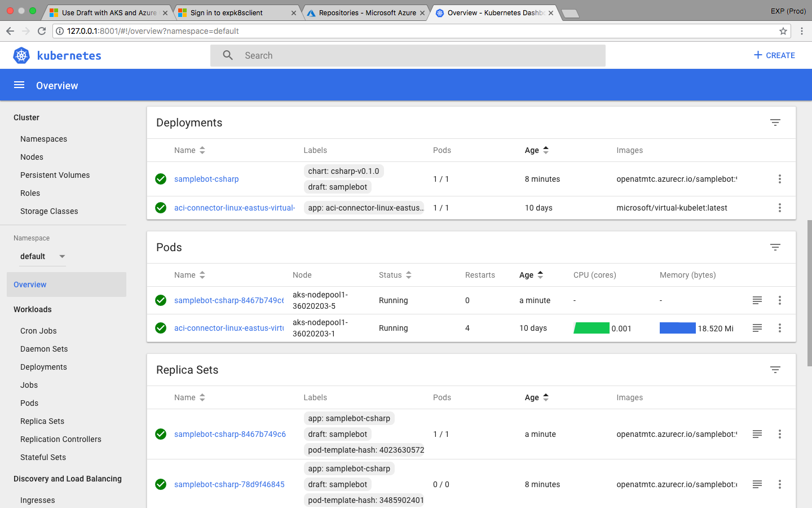This screenshot has height=508, width=812.
Task: Reload the page
Action: click(x=42, y=31)
